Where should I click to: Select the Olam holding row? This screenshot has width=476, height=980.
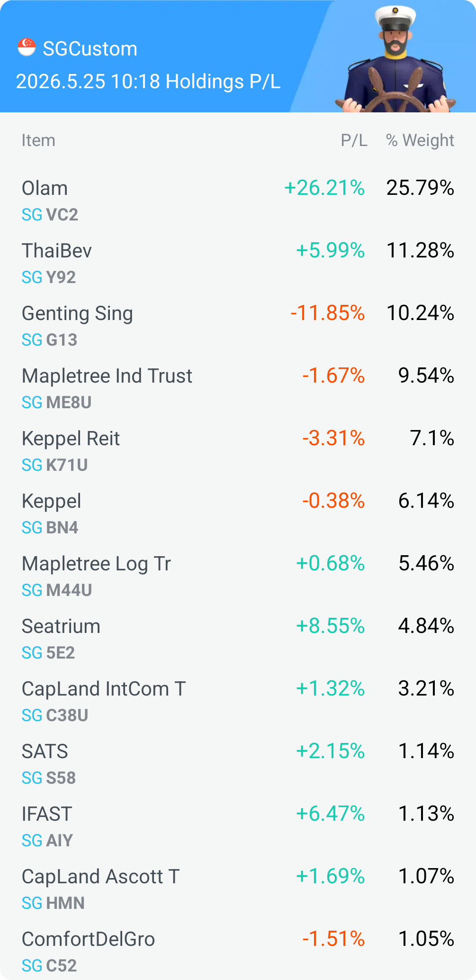tap(238, 201)
